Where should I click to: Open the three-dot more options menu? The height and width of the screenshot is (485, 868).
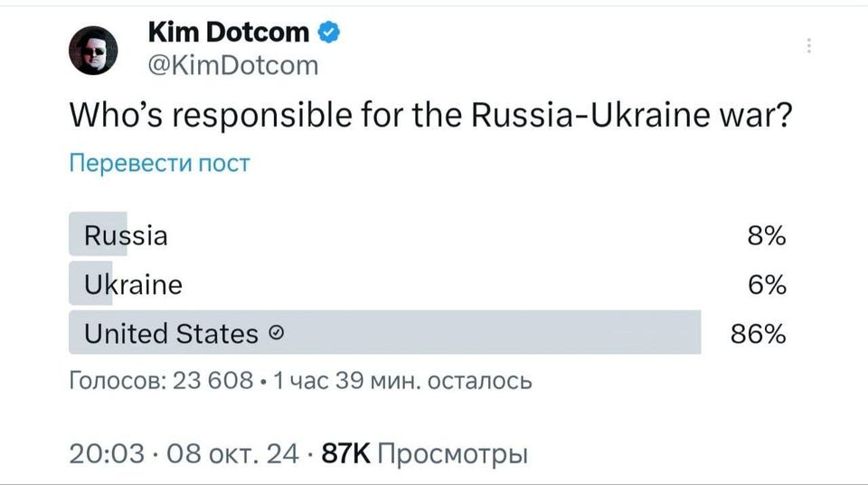pos(808,46)
